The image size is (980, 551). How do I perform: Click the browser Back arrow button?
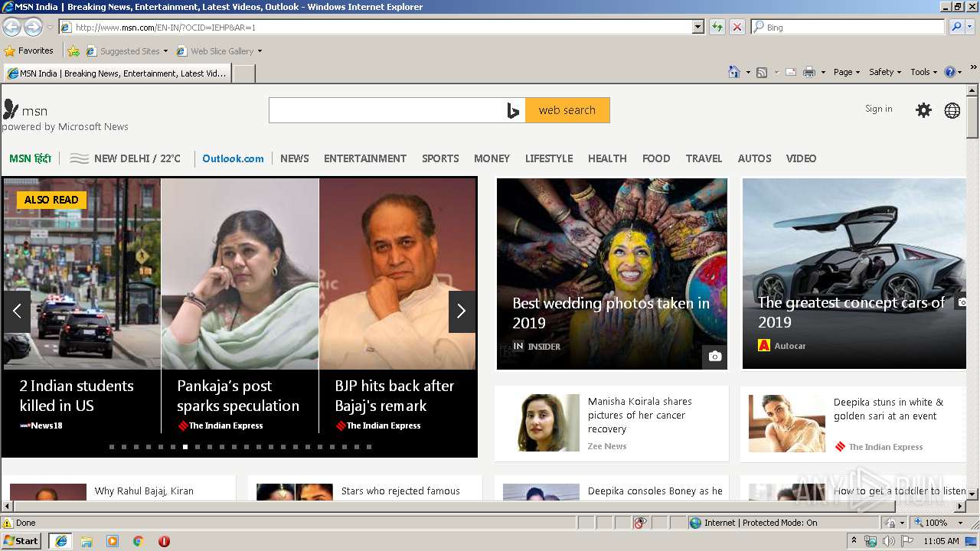coord(12,27)
